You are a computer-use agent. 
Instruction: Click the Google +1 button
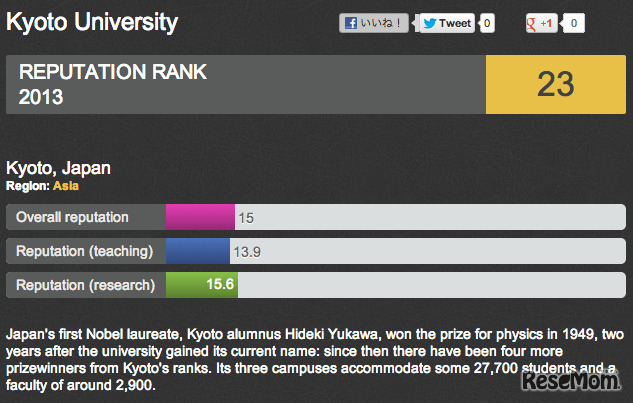(541, 23)
